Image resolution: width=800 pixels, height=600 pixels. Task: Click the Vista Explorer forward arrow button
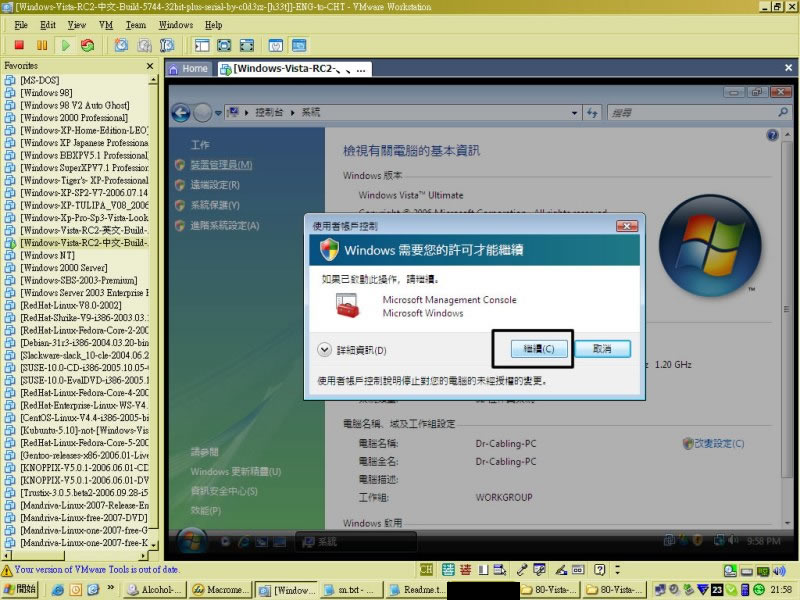203,113
